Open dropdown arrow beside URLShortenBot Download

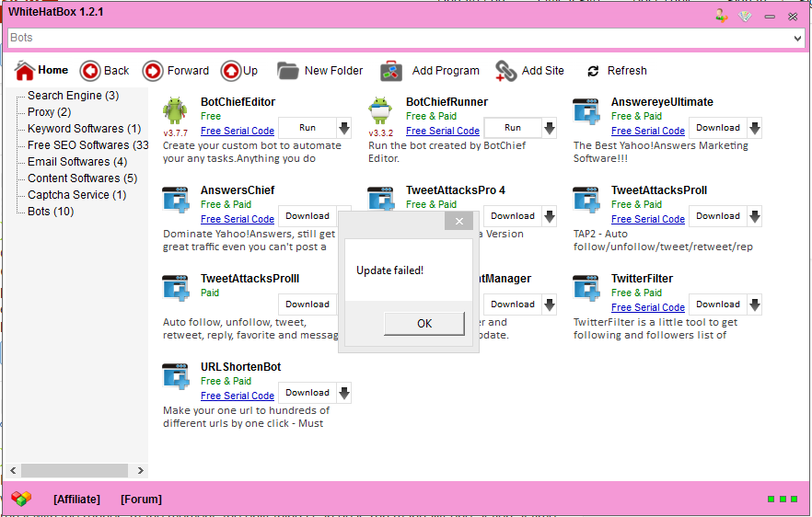point(344,393)
